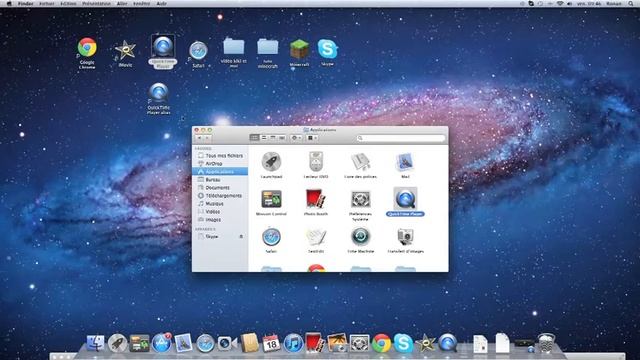The height and width of the screenshot is (360, 640).
Task: Select TextEdit app icon
Action: click(316, 237)
